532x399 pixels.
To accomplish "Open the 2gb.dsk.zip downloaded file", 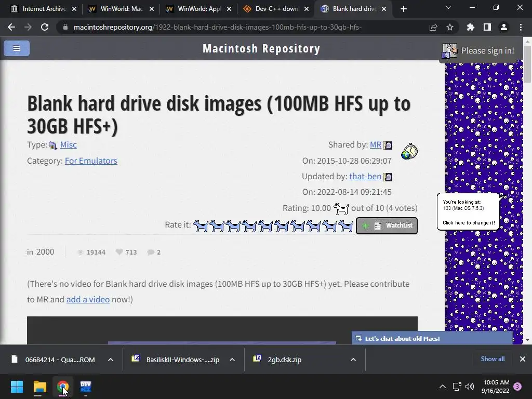I will coord(284,360).
